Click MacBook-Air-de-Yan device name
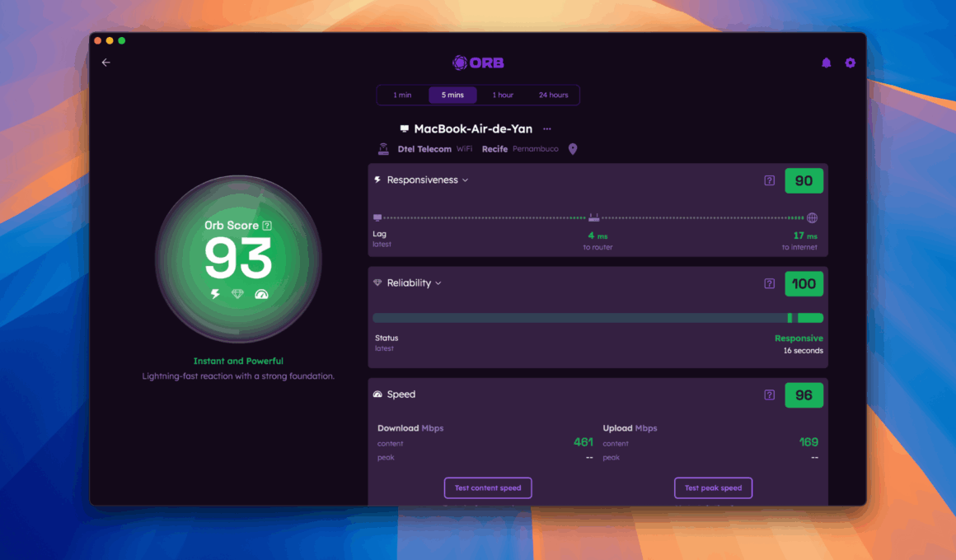 pyautogui.click(x=473, y=128)
